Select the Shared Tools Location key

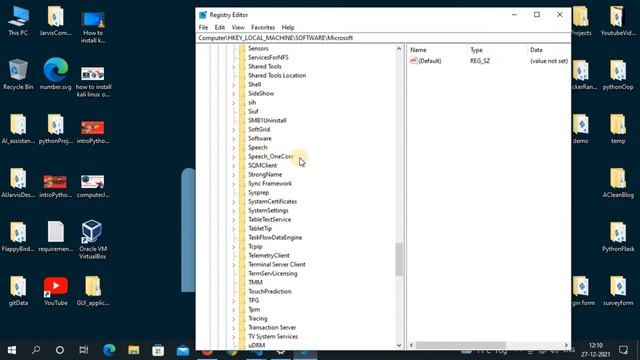[x=277, y=75]
